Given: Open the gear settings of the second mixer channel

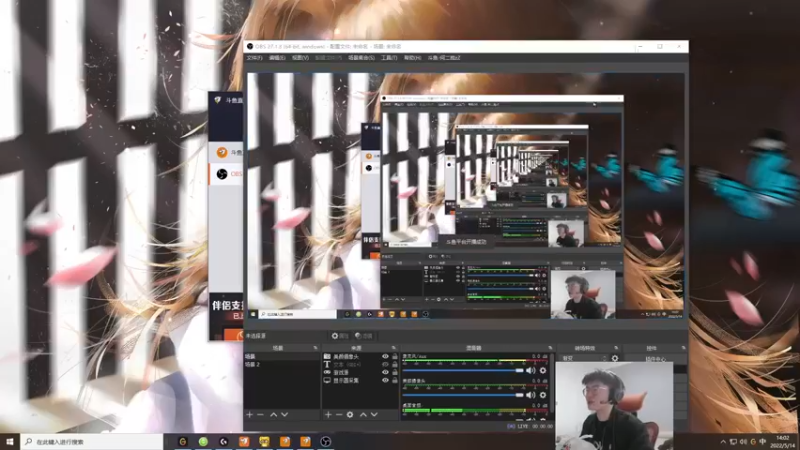Looking at the screenshot, I should pos(543,395).
